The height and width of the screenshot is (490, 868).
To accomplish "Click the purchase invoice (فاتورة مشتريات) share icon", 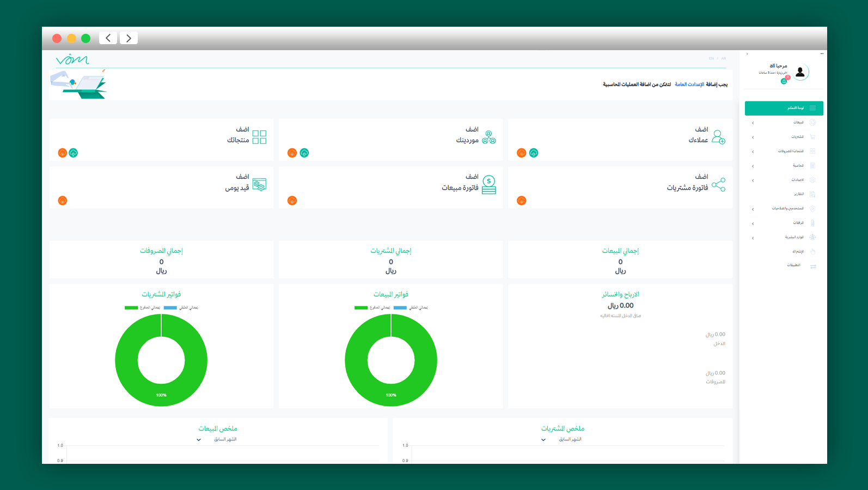I will (718, 185).
